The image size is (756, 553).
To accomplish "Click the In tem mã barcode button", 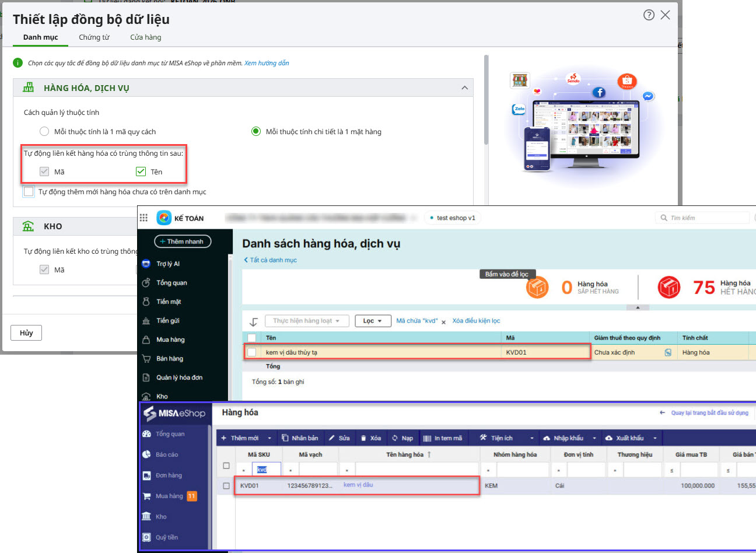I will pos(442,438).
